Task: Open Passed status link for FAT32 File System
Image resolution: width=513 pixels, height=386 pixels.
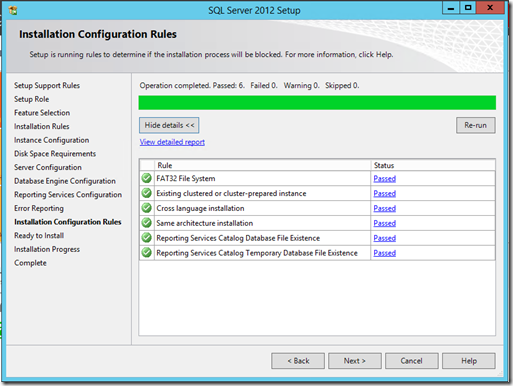Action: coord(385,179)
